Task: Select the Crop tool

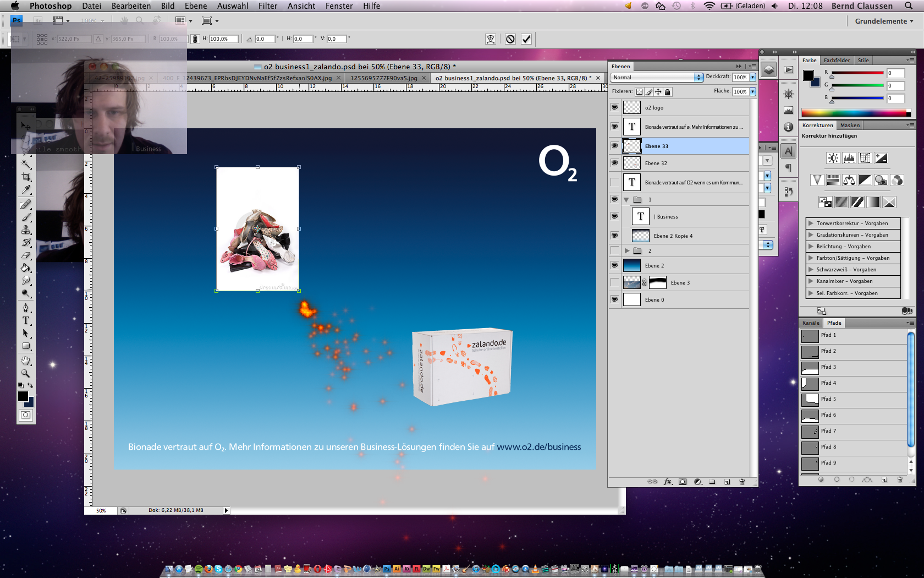Action: coord(26,177)
